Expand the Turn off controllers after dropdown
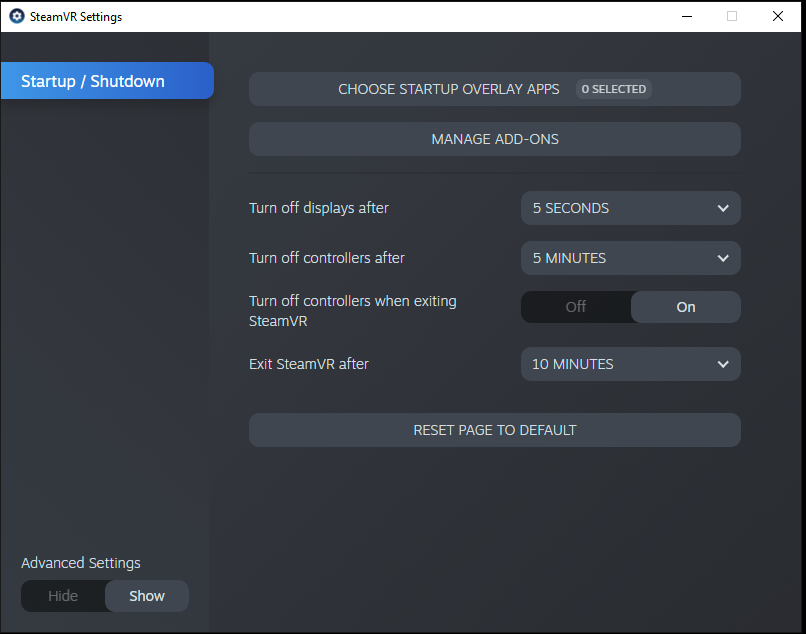 tap(631, 258)
